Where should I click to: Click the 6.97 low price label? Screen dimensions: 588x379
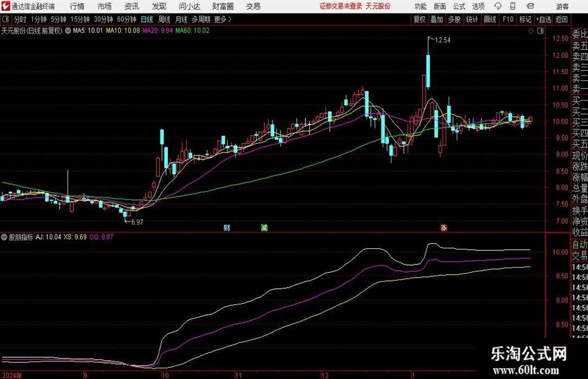coord(137,222)
